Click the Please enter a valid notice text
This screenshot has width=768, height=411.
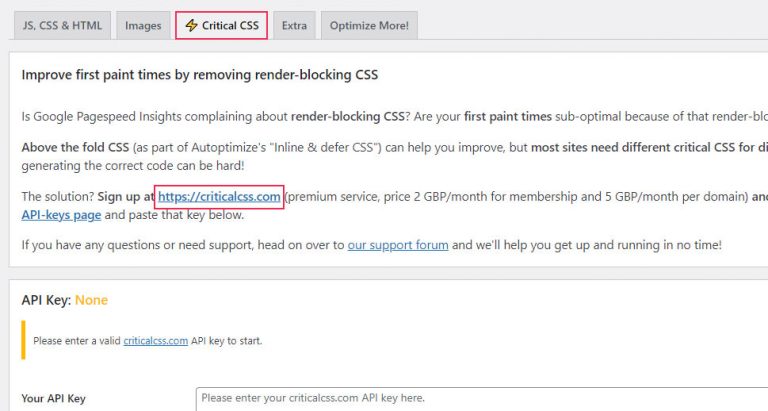[x=76, y=341]
